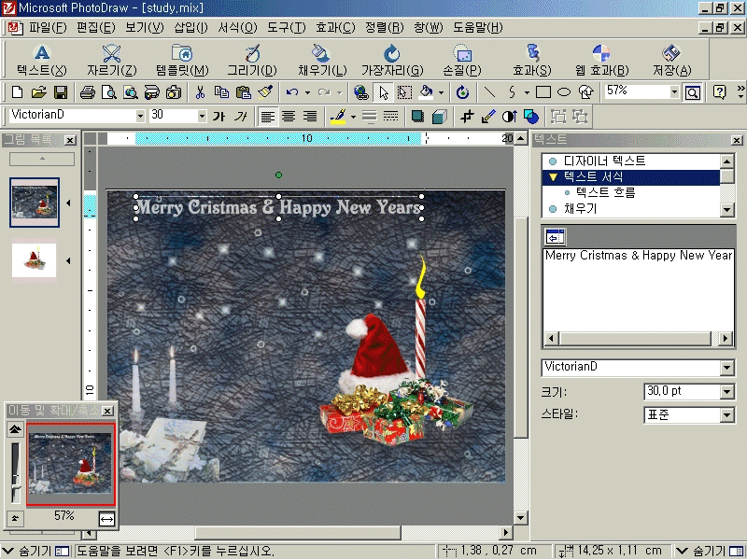Screen dimensions: 747x560
Task: Open the 손질(P) touch-up visual menu
Action: (462, 60)
